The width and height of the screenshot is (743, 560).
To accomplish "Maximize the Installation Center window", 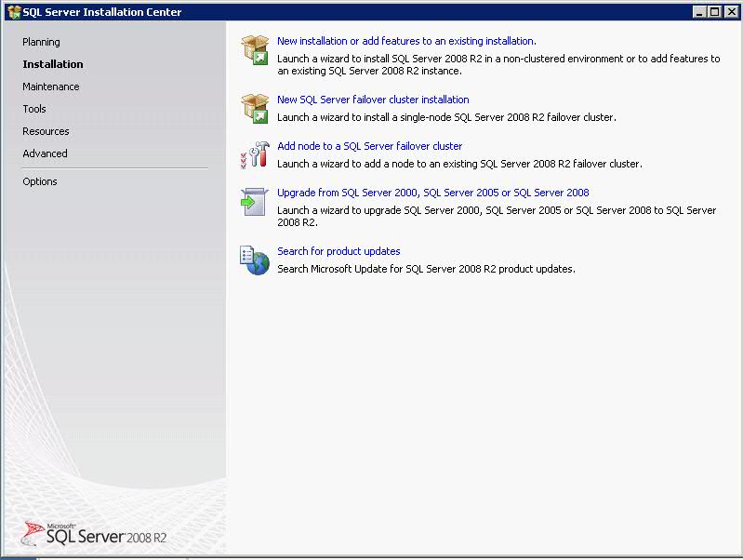I will point(715,12).
